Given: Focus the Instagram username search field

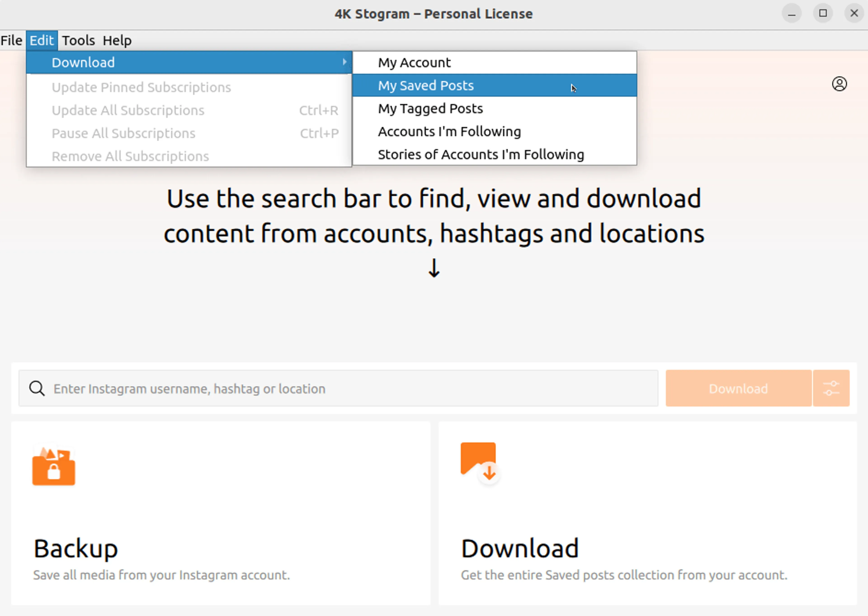Looking at the screenshot, I should pos(341,388).
